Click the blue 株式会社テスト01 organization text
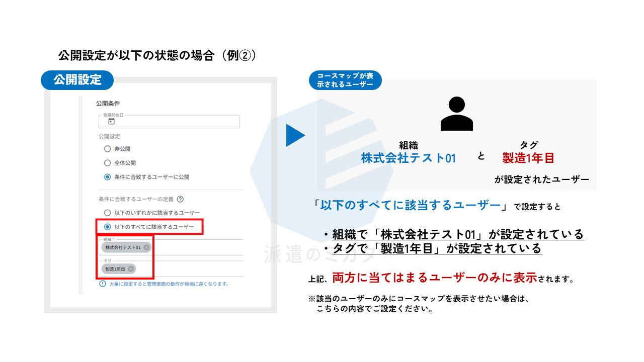This screenshot has width=644, height=362. [409, 158]
